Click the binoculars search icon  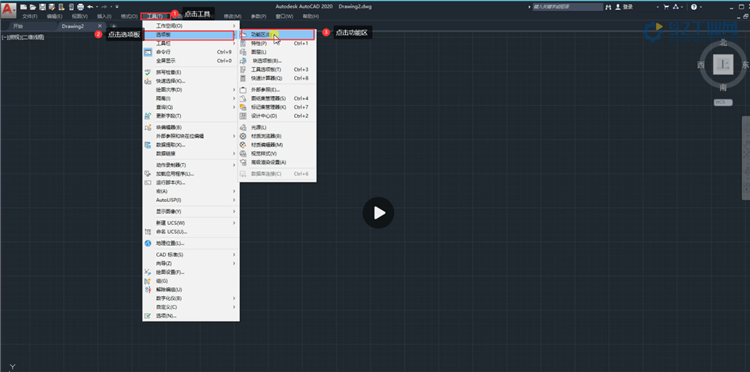tap(608, 7)
